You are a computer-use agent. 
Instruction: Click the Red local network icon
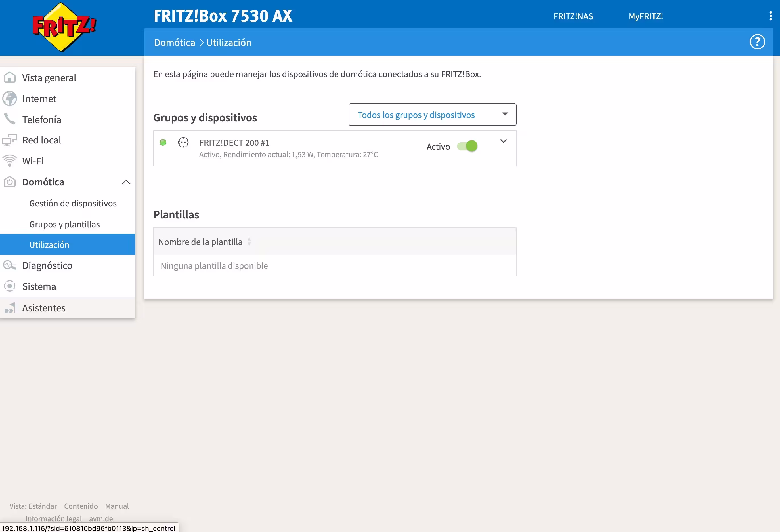(9, 140)
